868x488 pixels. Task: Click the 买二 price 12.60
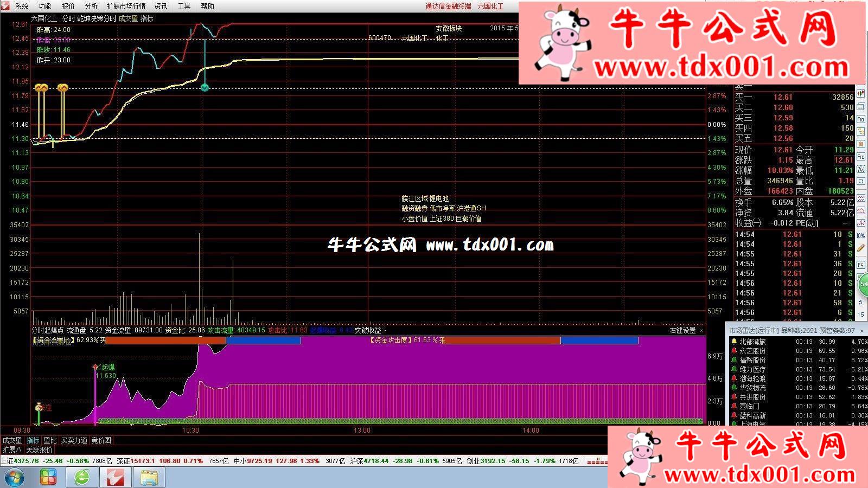tap(783, 107)
